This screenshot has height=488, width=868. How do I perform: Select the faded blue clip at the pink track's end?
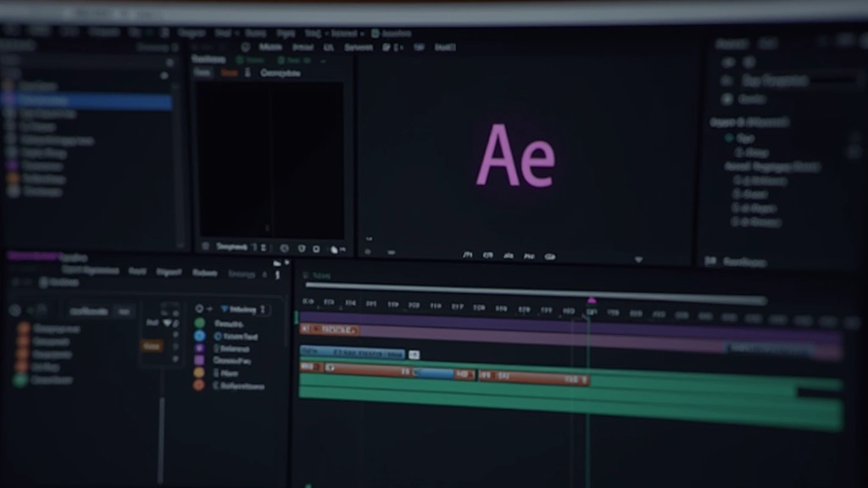click(771, 348)
